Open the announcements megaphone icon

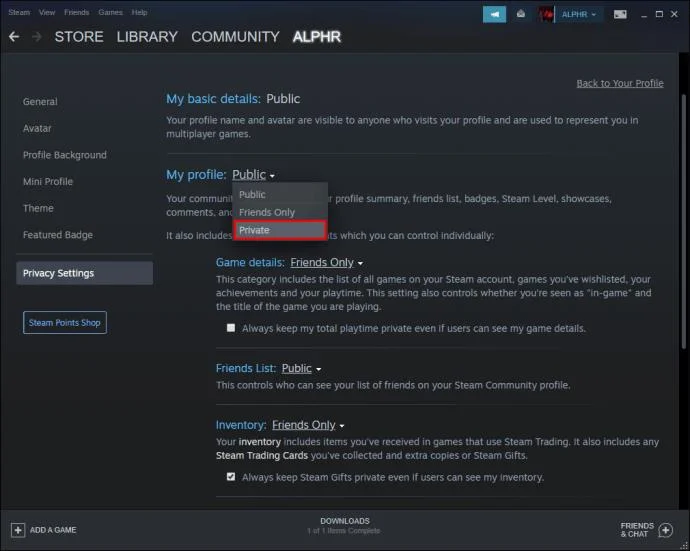coord(494,15)
